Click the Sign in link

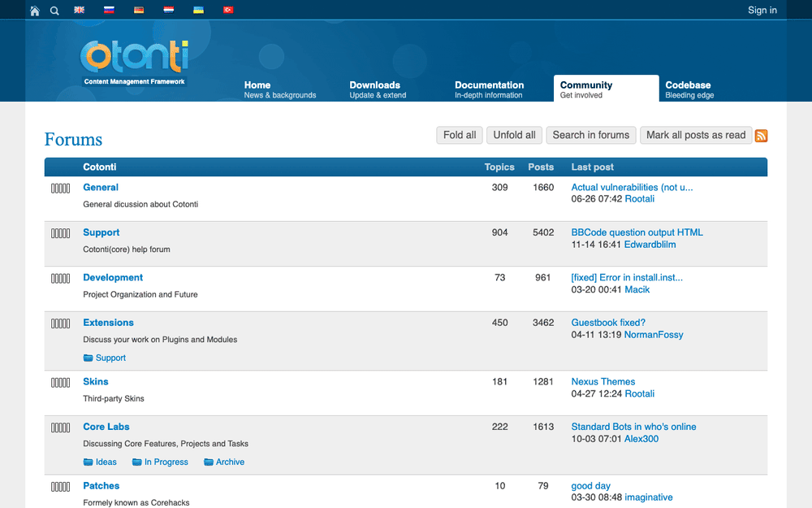point(762,11)
